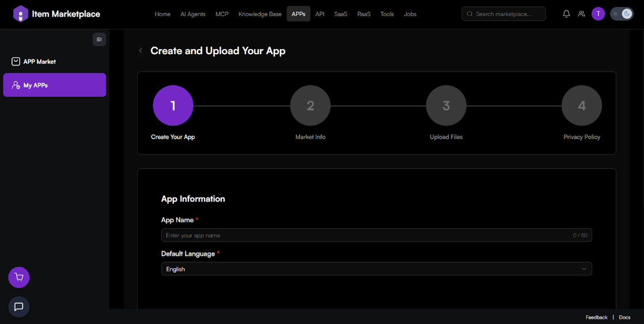Click step 2 Market Info circle

[x=310, y=106]
